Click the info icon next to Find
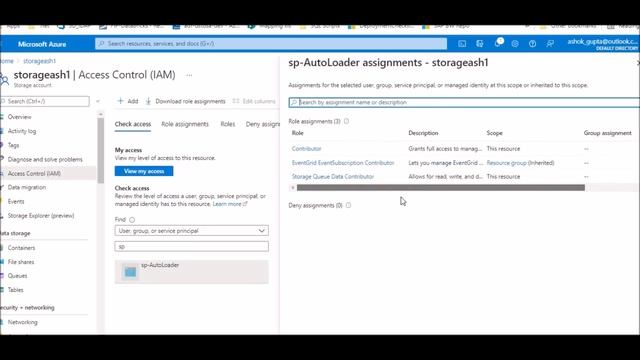 click(132, 220)
